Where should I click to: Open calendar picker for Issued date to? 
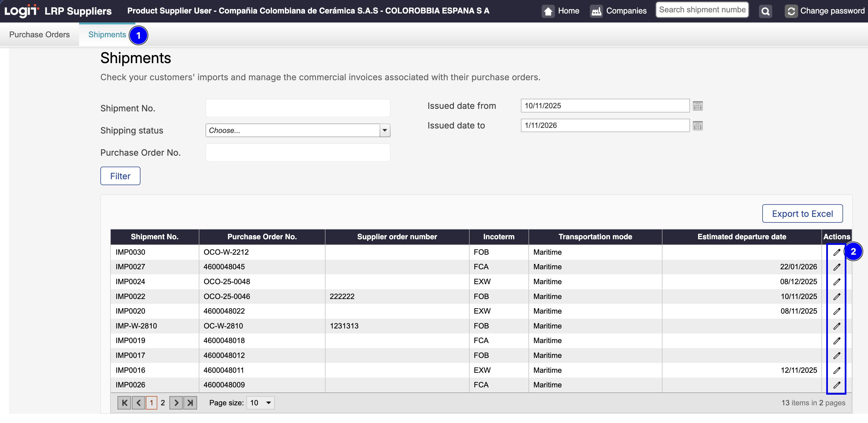(x=698, y=126)
